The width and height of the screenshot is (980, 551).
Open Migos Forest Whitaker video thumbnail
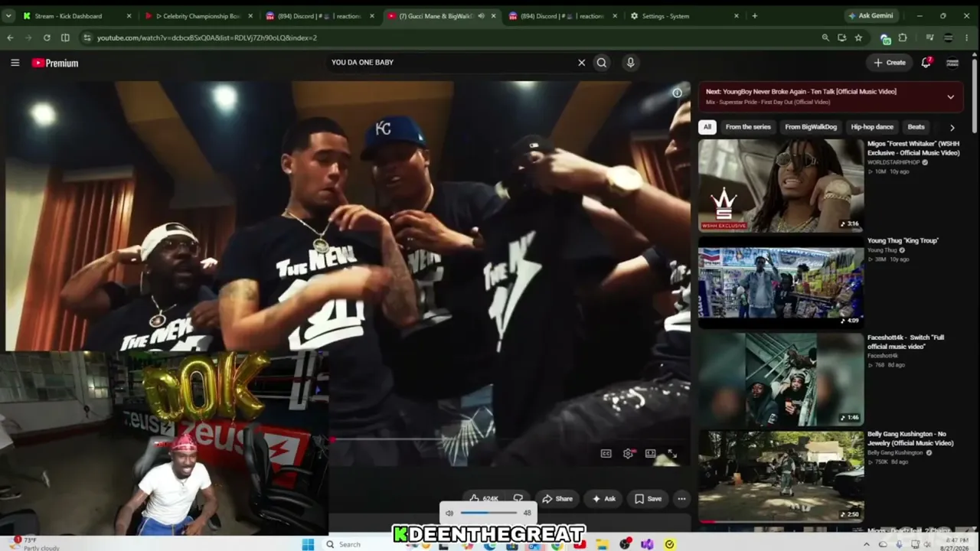tap(781, 185)
